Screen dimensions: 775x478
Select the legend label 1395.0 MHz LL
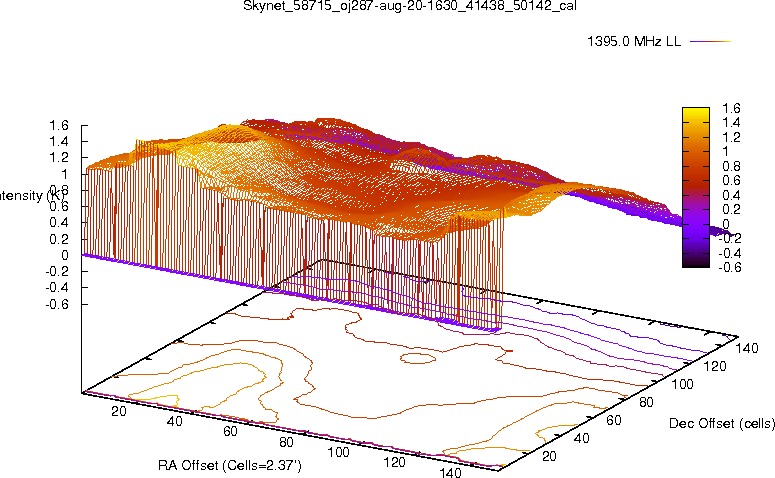(x=634, y=42)
